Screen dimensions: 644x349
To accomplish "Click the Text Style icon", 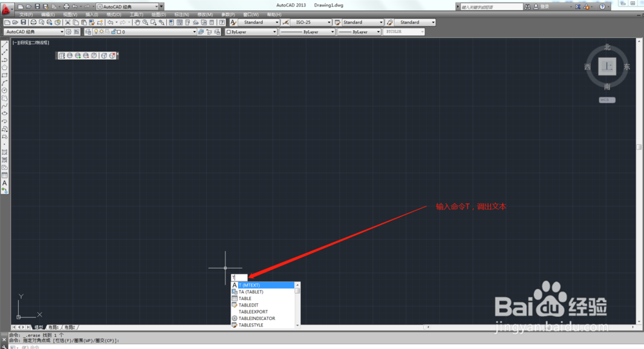I will tap(233, 22).
